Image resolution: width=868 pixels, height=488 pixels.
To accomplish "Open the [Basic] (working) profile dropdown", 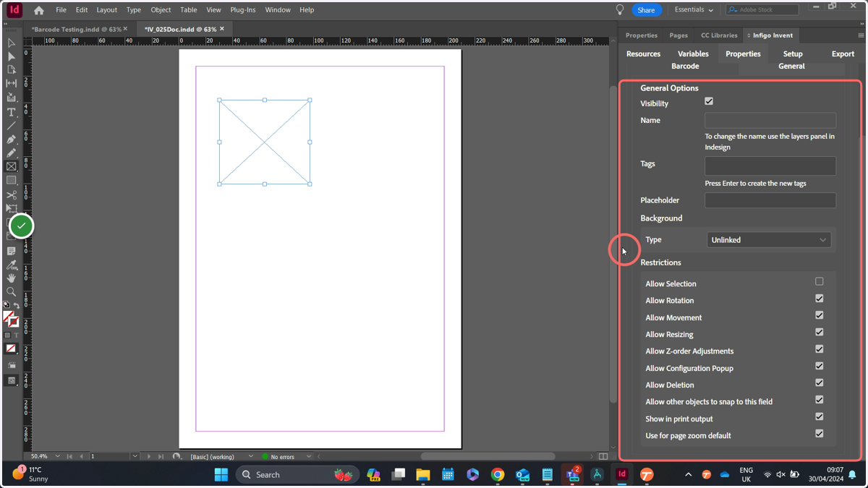I will 250,457.
